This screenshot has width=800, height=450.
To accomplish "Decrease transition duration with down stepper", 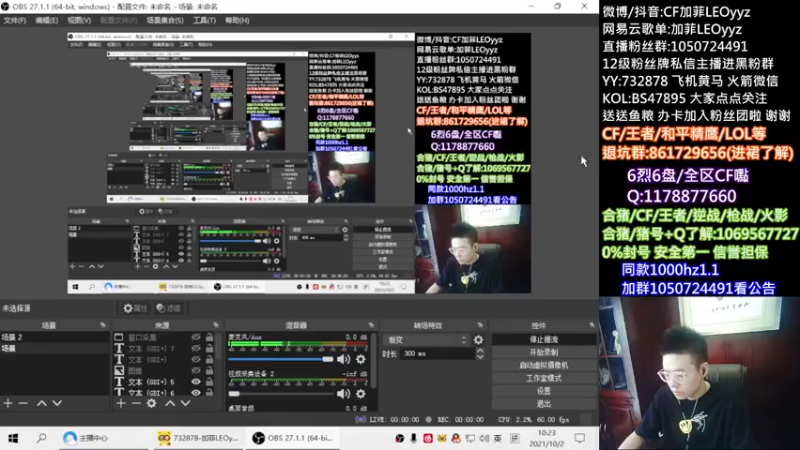I will [x=480, y=357].
